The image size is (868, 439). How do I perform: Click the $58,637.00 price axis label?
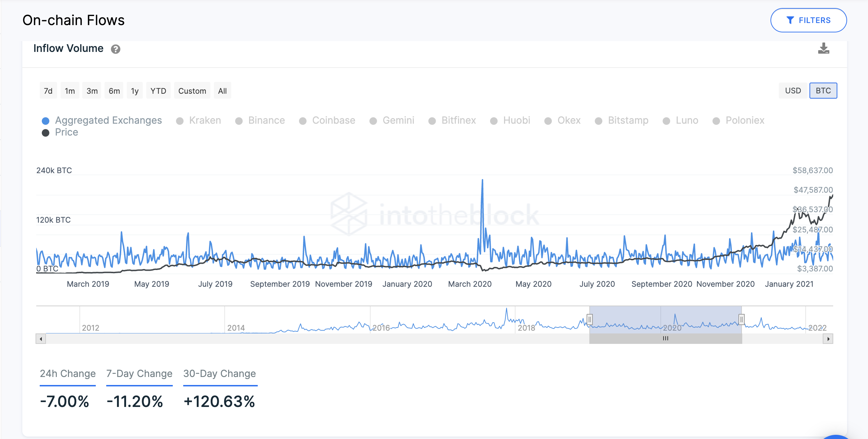tap(813, 170)
